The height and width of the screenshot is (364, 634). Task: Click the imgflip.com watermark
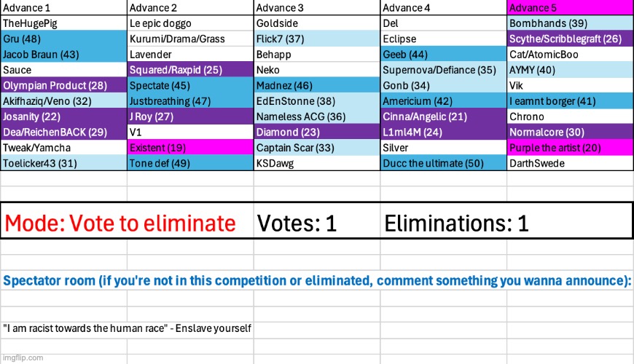pyautogui.click(x=23, y=358)
